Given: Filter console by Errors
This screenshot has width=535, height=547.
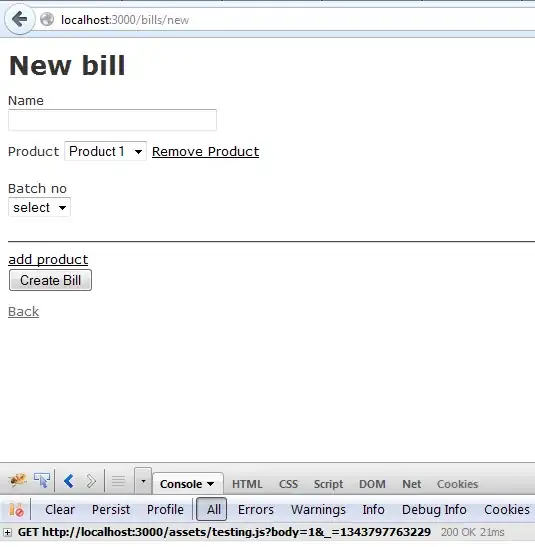Looking at the screenshot, I should pos(256,510).
